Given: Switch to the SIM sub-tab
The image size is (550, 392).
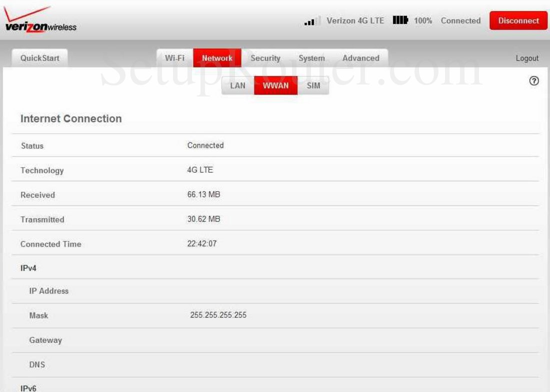Looking at the screenshot, I should [313, 85].
